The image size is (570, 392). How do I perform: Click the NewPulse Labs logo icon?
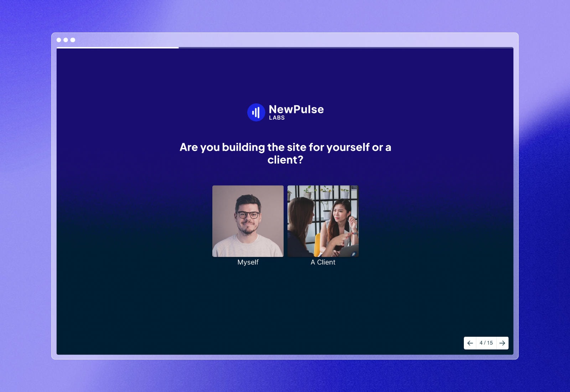(x=256, y=112)
